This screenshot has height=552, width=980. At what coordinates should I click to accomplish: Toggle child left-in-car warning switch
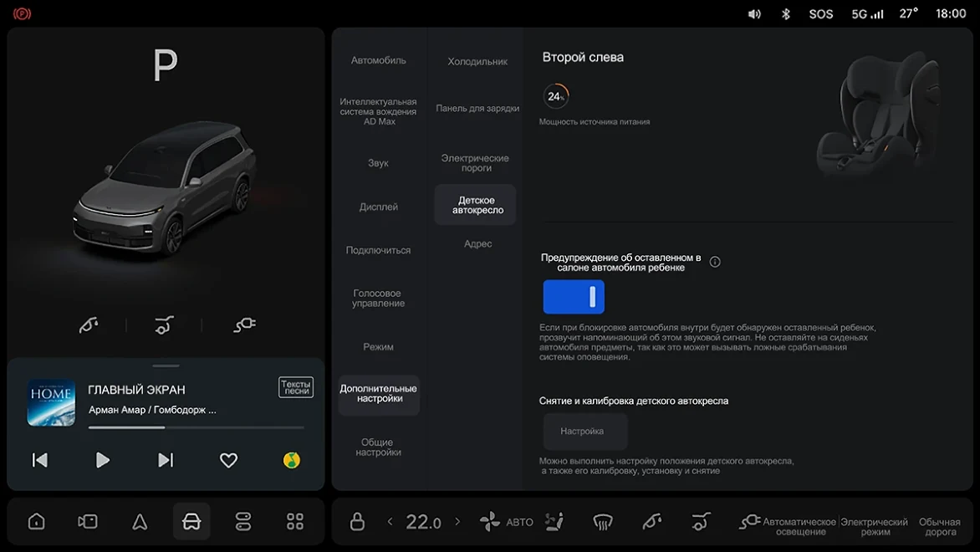click(x=574, y=296)
